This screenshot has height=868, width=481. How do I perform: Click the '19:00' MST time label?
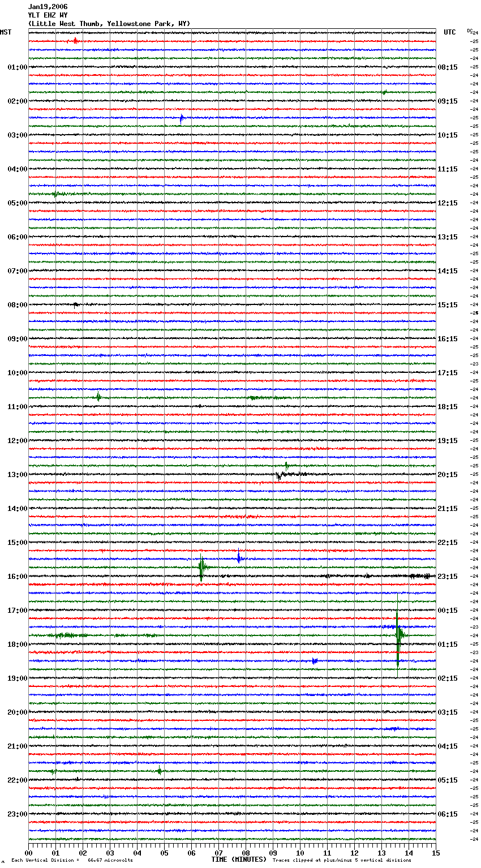pos(18,678)
